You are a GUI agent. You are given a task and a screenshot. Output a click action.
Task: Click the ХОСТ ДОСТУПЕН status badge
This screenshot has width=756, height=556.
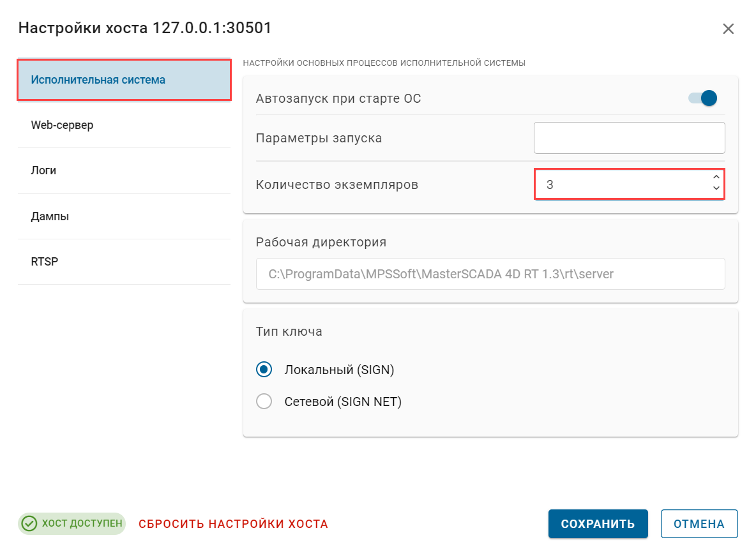coord(72,523)
